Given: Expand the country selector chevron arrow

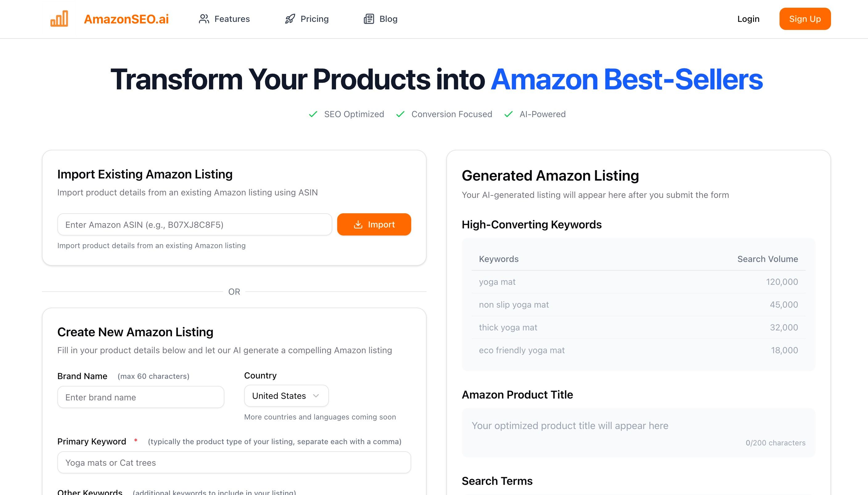Looking at the screenshot, I should pos(316,396).
